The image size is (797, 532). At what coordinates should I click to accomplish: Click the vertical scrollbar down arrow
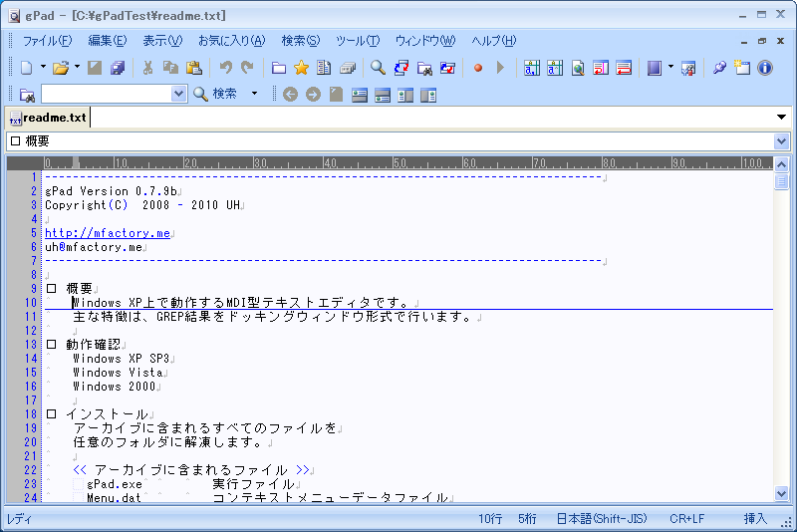(781, 494)
